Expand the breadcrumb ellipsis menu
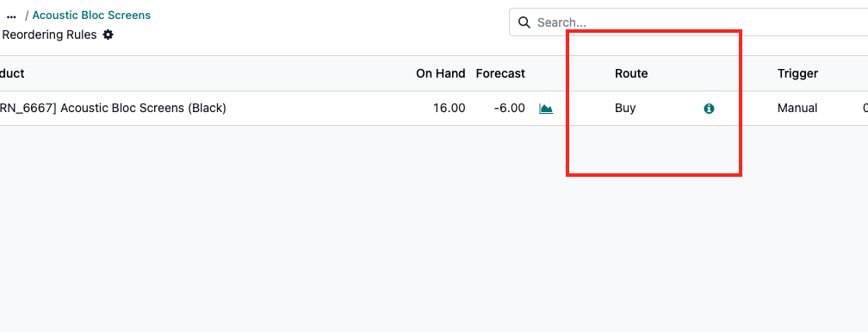The width and height of the screenshot is (868, 332). click(x=11, y=16)
